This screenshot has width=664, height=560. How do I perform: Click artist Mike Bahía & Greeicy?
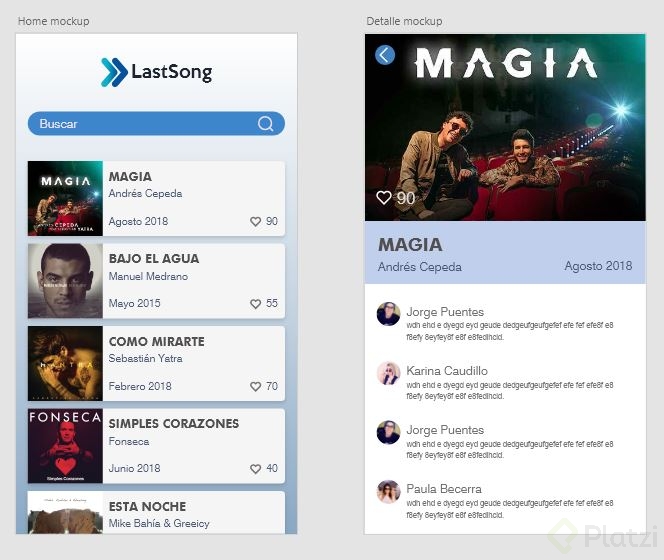159,524
